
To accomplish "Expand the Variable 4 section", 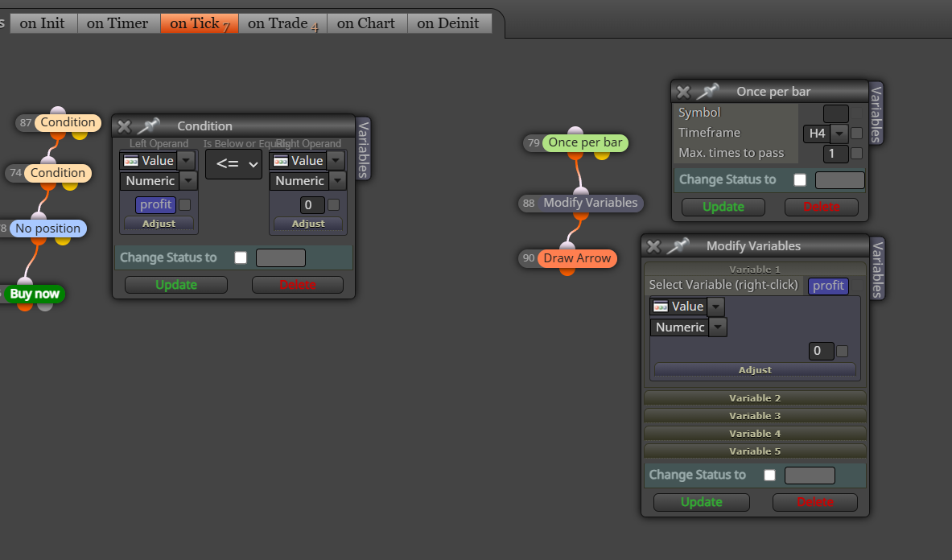I will pyautogui.click(x=755, y=433).
